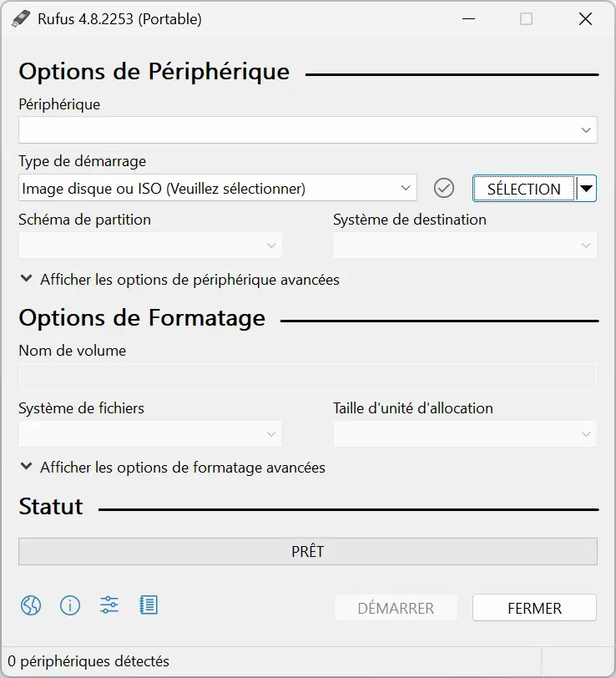This screenshot has height=678, width=616.
Task: Expand advanced formatage options
Action: coord(173,467)
